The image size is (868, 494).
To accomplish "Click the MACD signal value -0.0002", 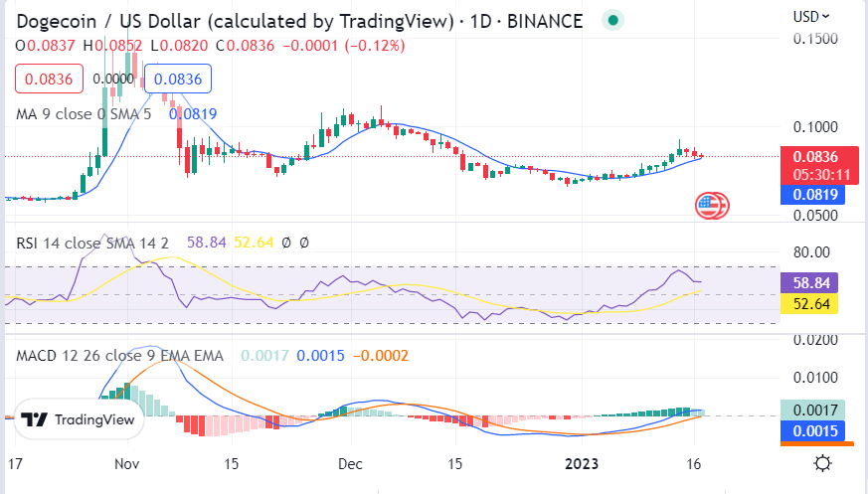I will coord(381,355).
